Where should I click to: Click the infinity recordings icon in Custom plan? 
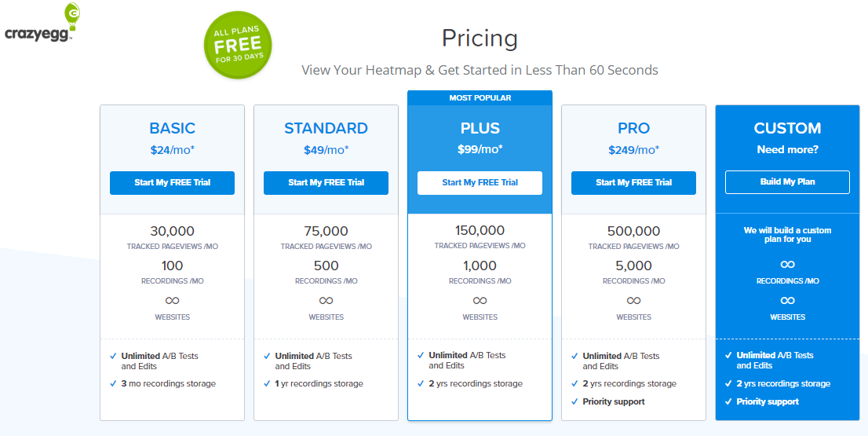(788, 264)
